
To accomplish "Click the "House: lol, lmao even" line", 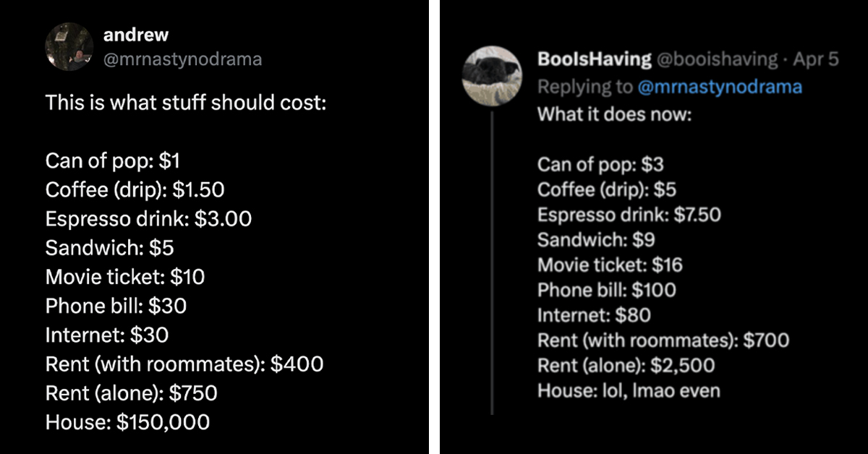I will 629,391.
